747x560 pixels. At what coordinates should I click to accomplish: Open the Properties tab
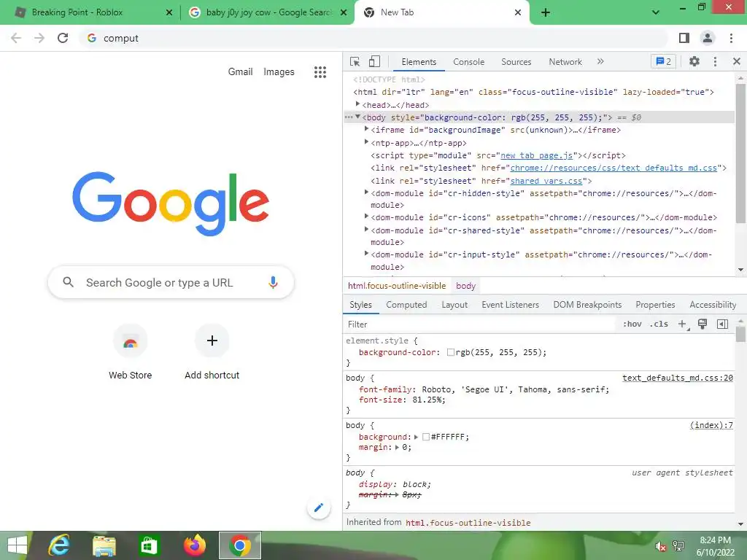(655, 305)
